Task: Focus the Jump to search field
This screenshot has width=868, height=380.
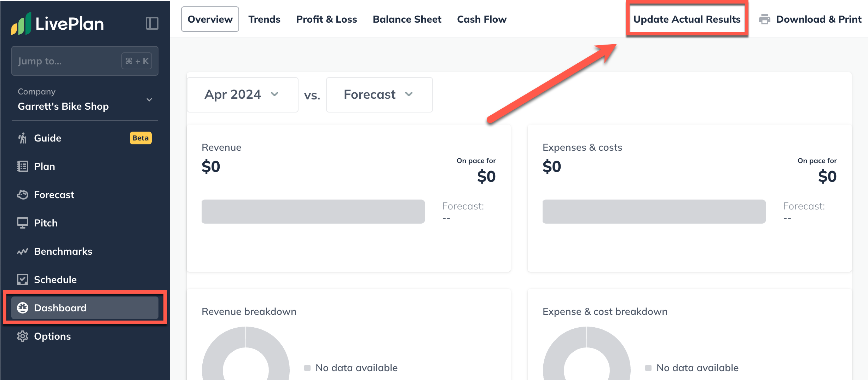Action: pos(85,61)
